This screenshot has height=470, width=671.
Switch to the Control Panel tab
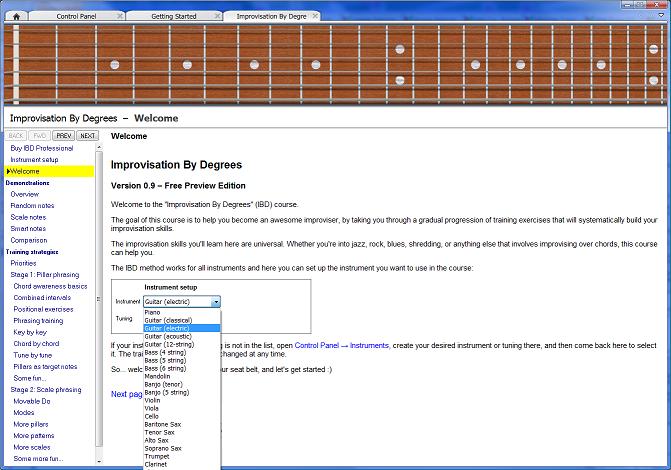click(76, 16)
